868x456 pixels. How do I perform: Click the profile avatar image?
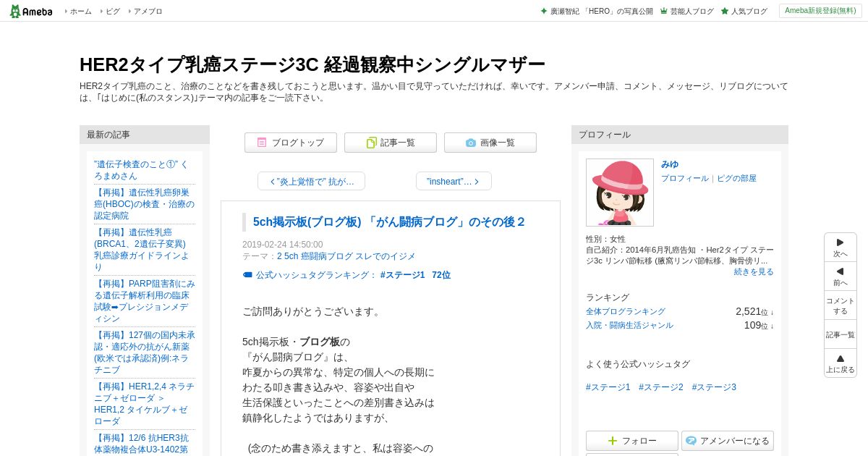[x=620, y=193]
